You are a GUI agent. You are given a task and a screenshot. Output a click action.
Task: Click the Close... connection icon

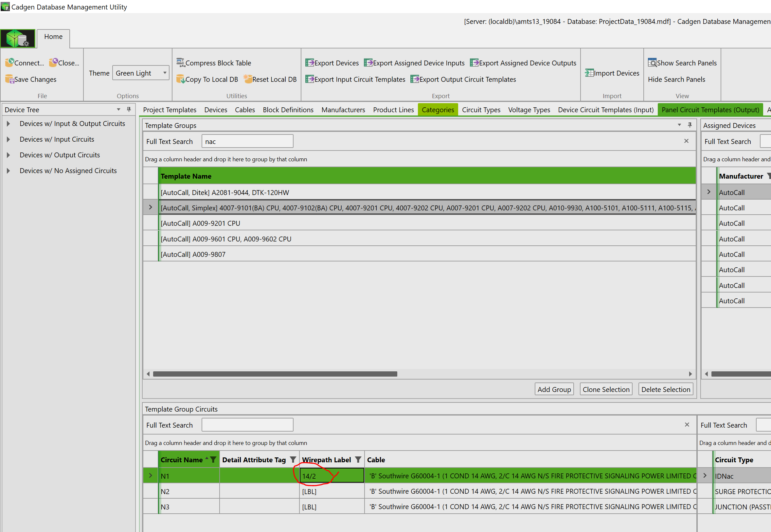tap(53, 63)
